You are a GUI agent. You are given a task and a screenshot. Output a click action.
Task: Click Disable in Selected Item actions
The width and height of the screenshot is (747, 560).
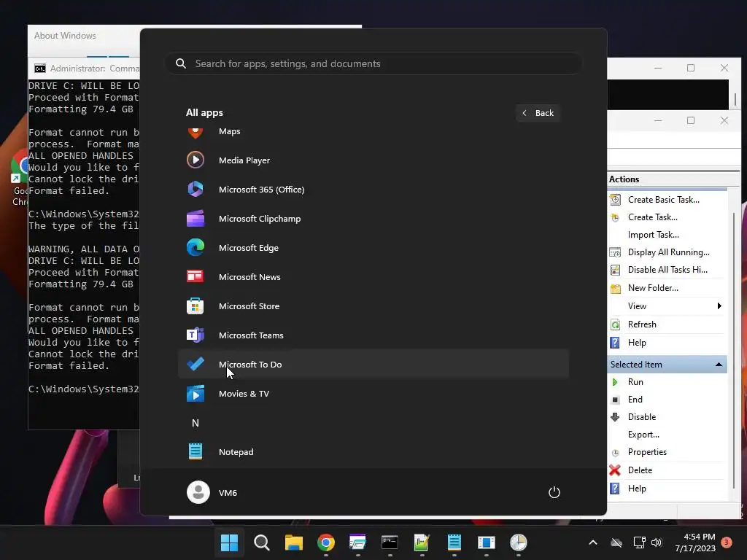pyautogui.click(x=642, y=416)
